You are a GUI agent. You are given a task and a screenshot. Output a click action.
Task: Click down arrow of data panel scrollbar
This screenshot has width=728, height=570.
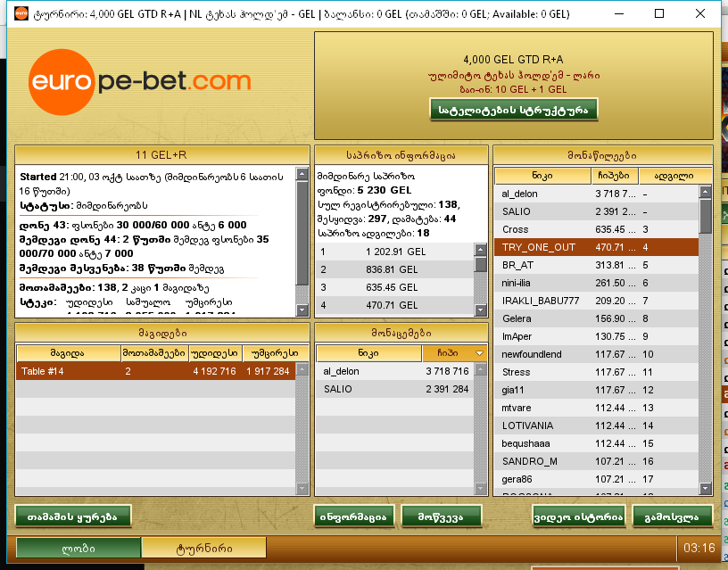pyautogui.click(x=481, y=488)
